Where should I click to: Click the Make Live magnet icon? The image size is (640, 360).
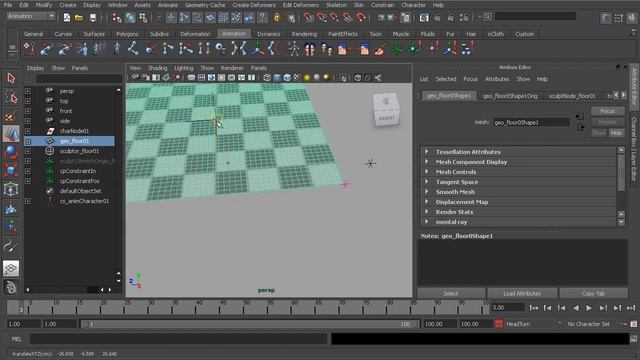coord(361,18)
